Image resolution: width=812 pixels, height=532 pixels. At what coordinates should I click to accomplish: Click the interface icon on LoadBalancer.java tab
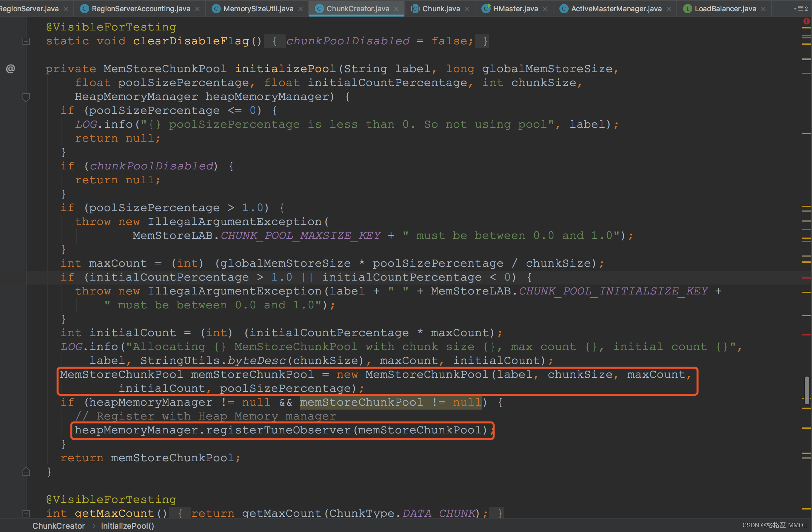687,9
